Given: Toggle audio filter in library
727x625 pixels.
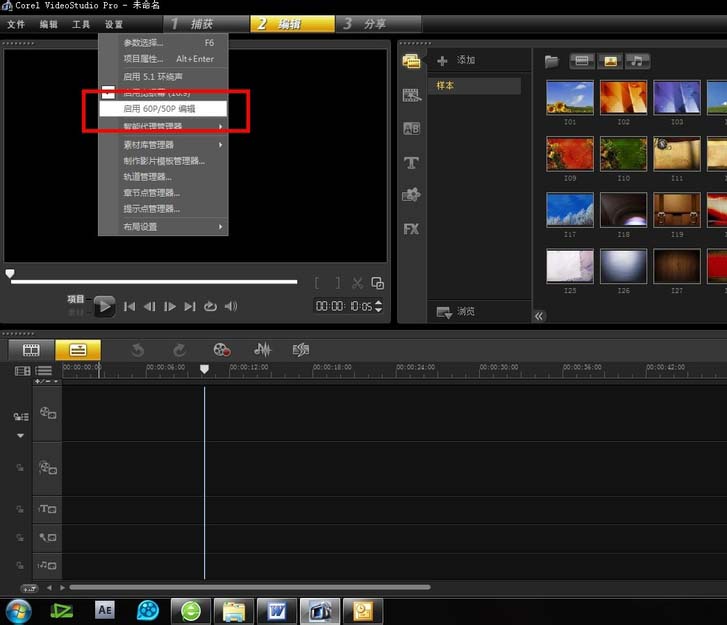Looking at the screenshot, I should coord(638,61).
